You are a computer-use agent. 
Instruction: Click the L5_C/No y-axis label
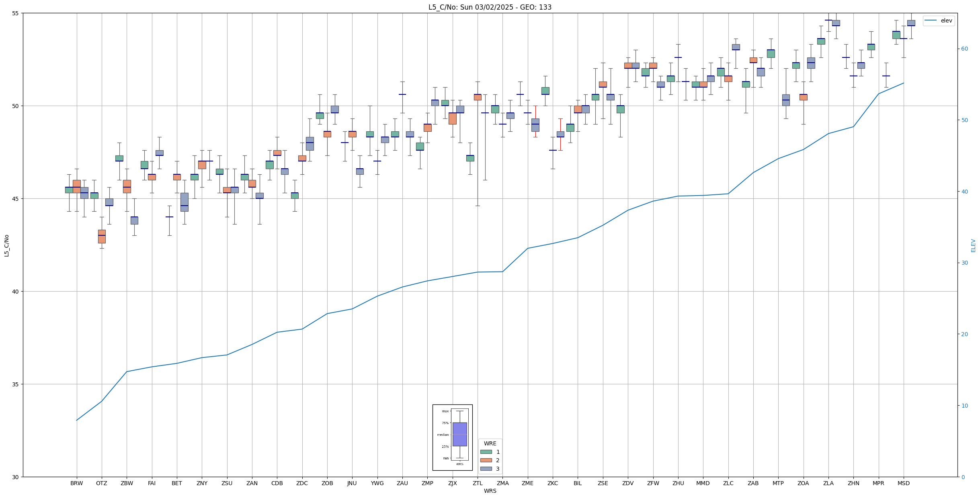(x=6, y=245)
